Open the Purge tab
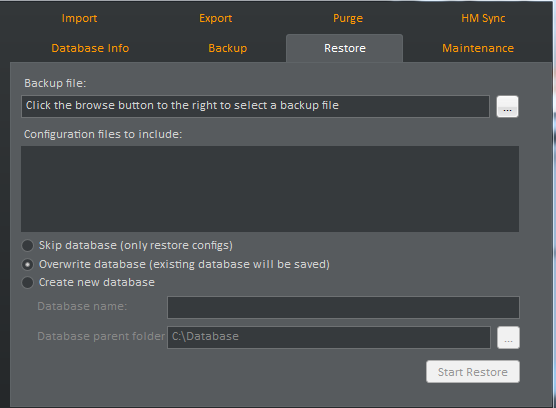The width and height of the screenshot is (556, 408). (x=348, y=18)
